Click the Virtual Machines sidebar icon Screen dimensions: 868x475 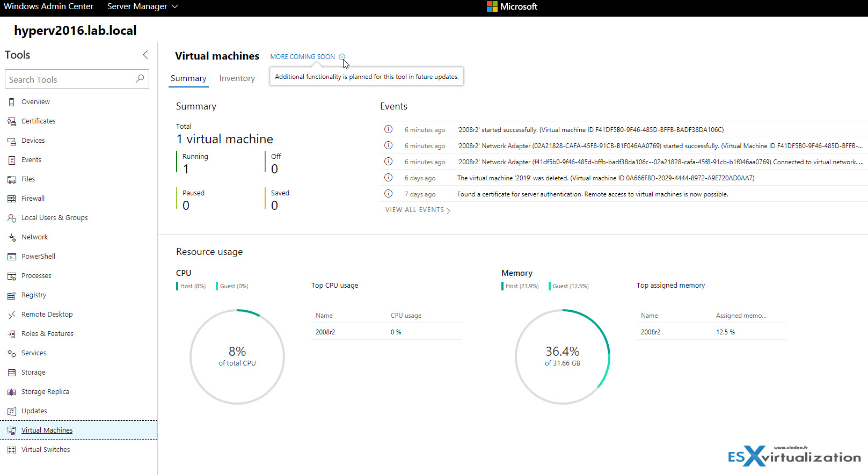point(11,430)
